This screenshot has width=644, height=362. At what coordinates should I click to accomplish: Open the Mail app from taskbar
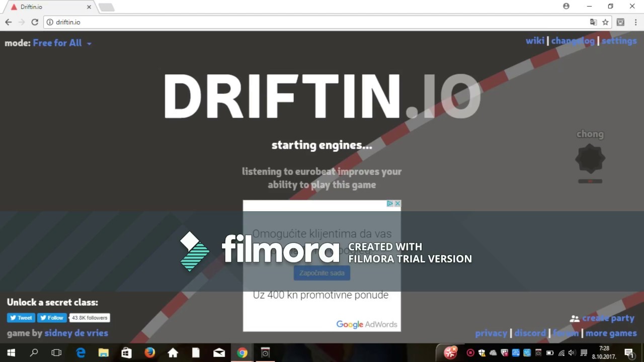point(219,353)
